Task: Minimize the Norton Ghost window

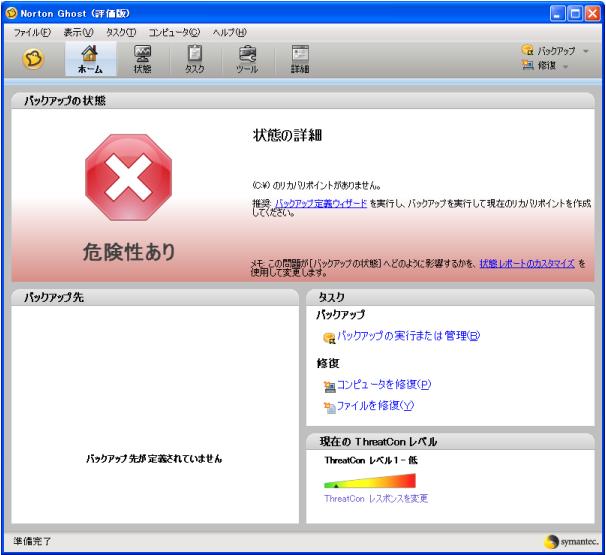Action: [x=557, y=14]
